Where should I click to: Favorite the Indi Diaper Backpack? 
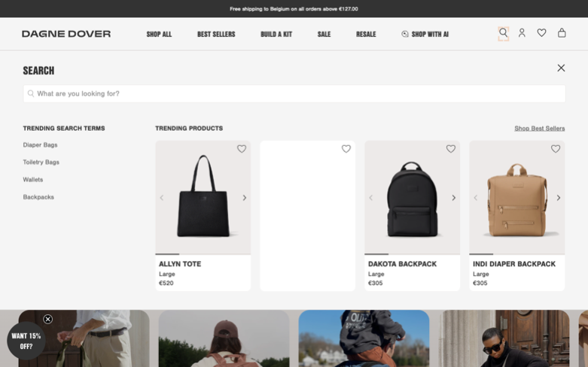[556, 149]
